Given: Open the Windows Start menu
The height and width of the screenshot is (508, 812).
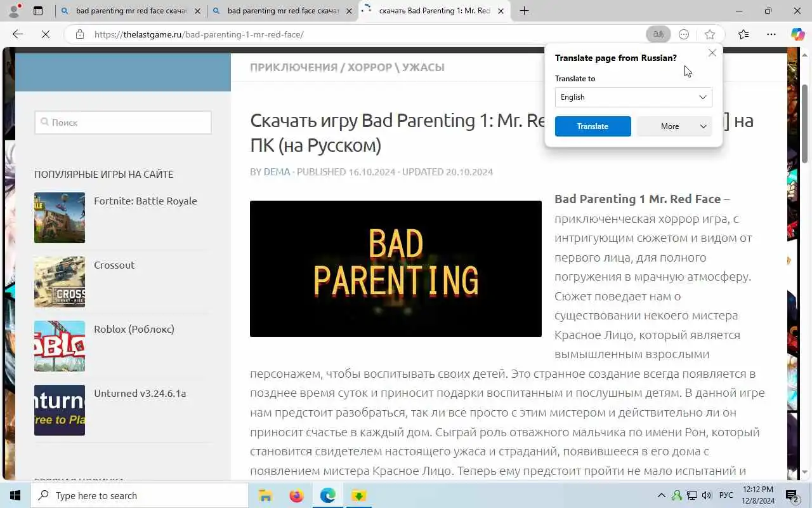Looking at the screenshot, I should [15, 495].
